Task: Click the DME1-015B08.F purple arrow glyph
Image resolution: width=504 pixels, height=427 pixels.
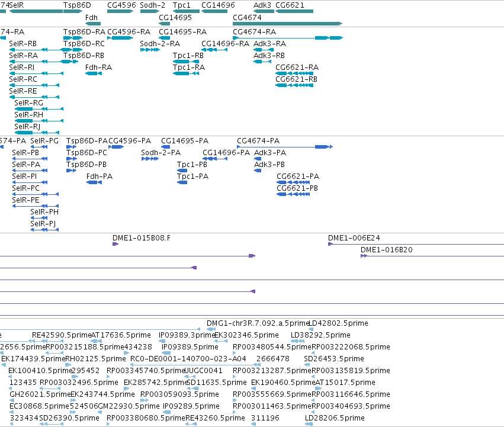Action: 115,244
